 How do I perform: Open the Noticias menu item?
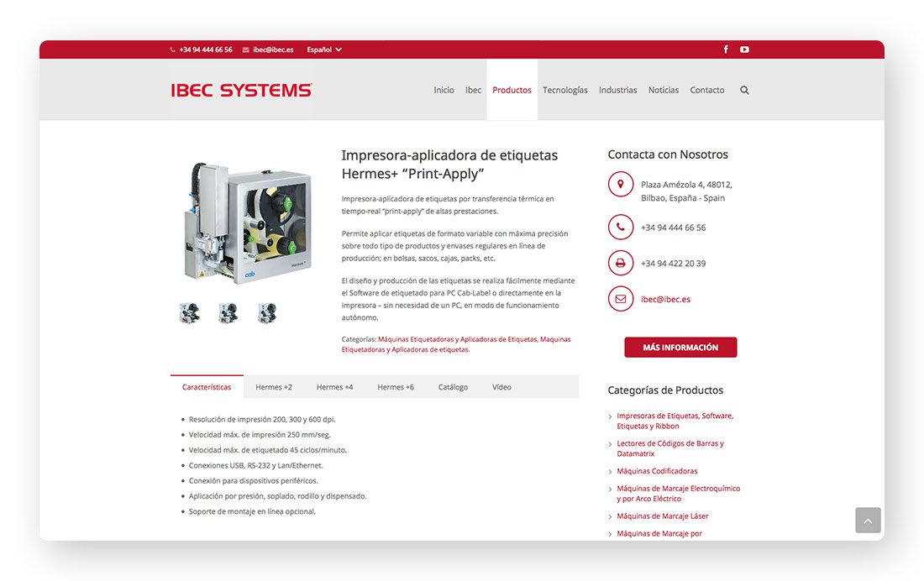click(664, 90)
